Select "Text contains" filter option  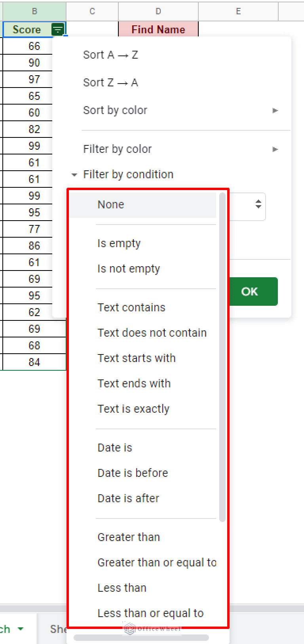coord(131,307)
